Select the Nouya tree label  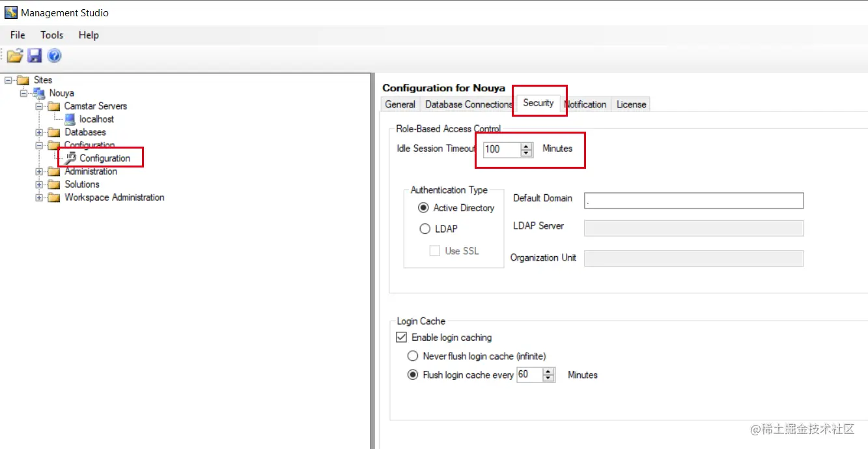[62, 93]
